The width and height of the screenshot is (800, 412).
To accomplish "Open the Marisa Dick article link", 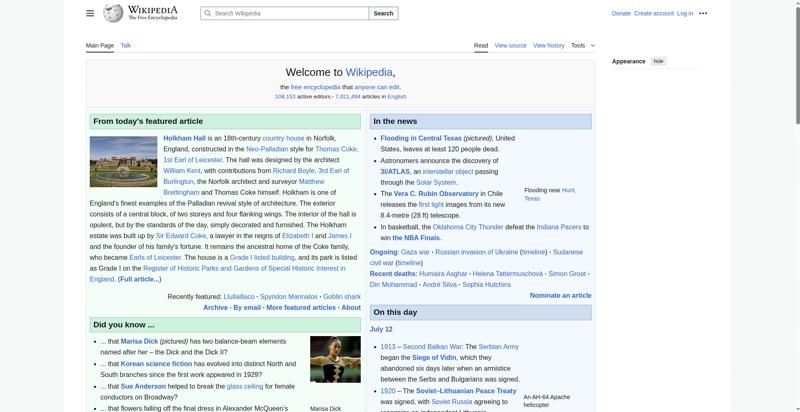I will click(x=139, y=341).
